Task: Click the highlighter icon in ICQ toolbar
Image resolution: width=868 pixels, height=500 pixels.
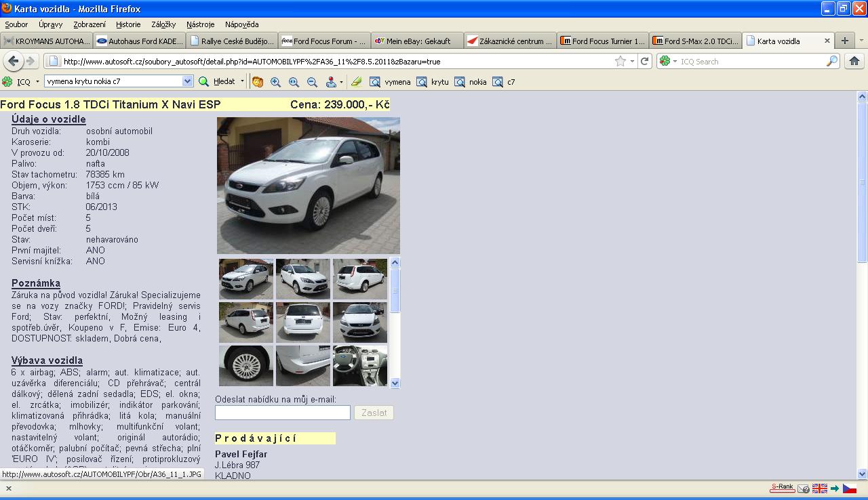Action: click(356, 82)
